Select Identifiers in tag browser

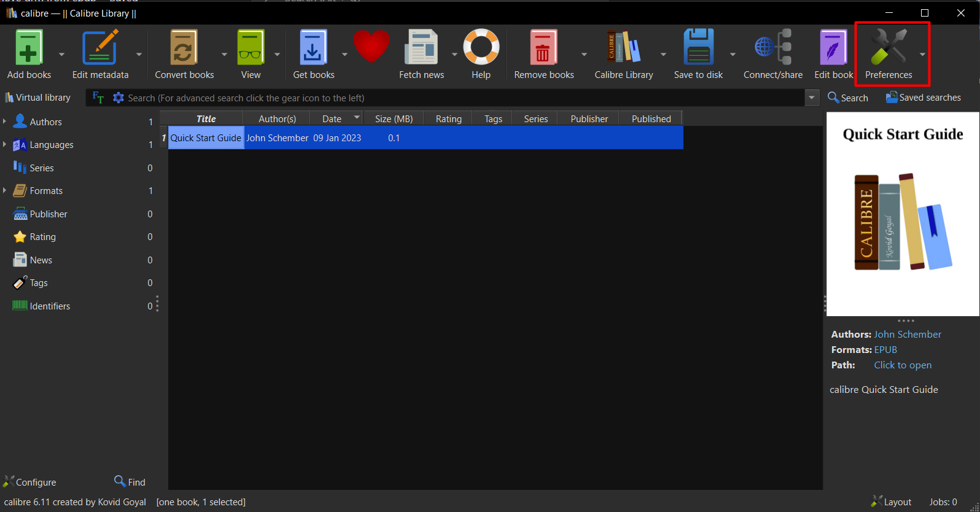pos(50,306)
